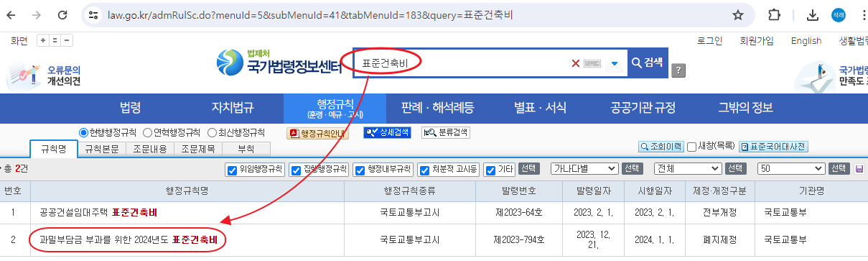Click the 국가법령정보센터 logo
868x261 pixels.
pos(279,63)
